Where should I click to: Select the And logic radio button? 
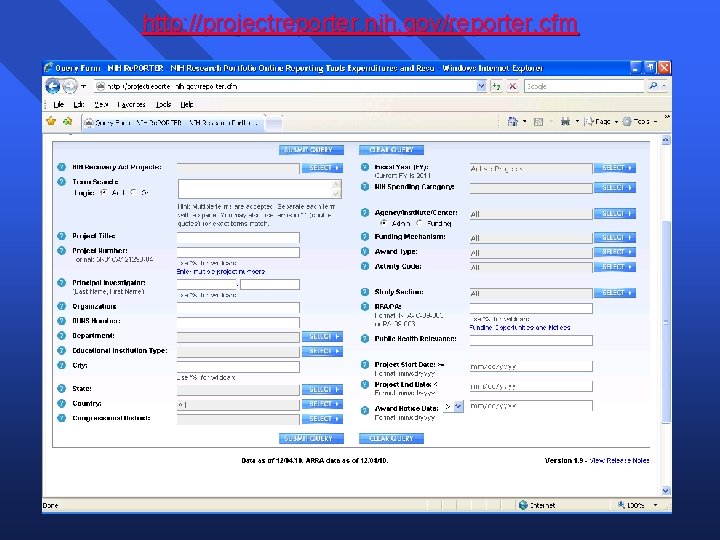tap(104, 193)
